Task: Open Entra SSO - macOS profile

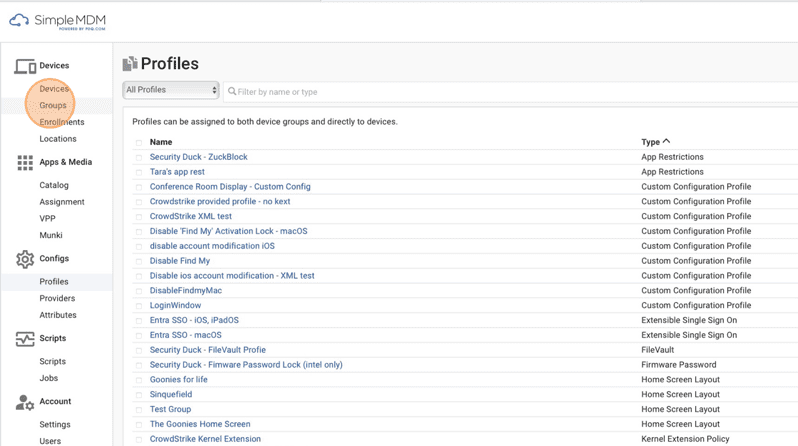Action: coord(186,334)
